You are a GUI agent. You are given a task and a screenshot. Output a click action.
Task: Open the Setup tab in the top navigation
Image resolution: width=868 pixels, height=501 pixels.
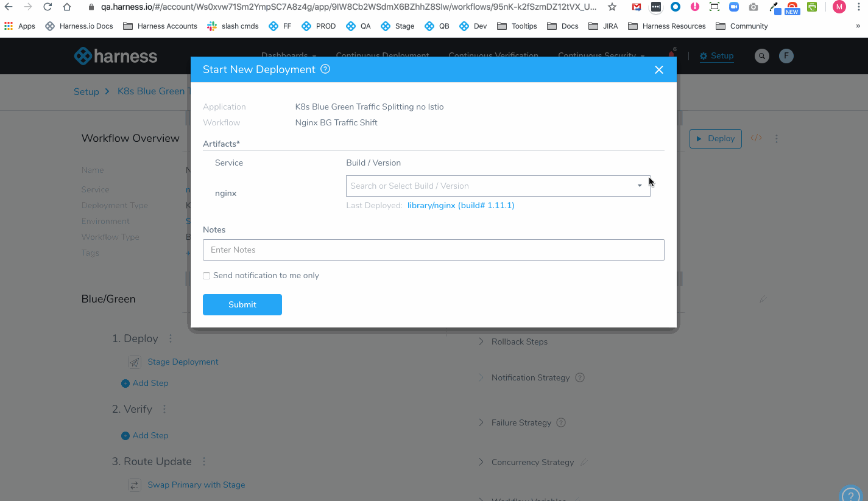point(716,56)
